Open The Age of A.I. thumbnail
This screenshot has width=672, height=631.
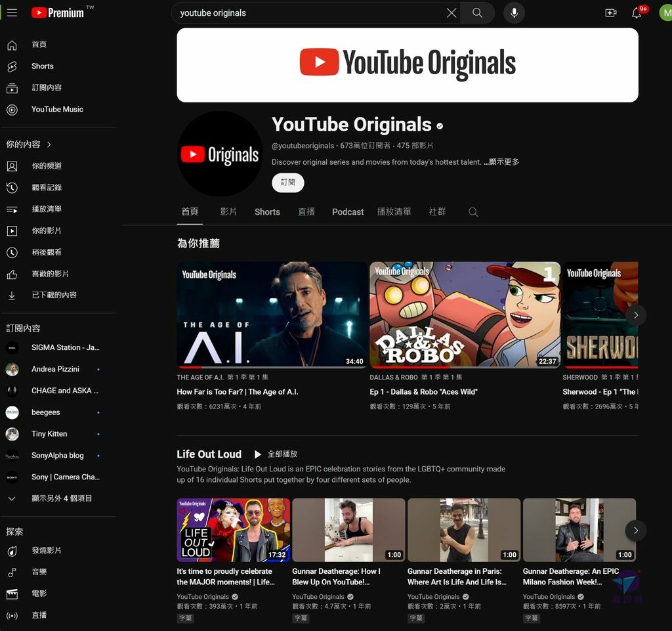pyautogui.click(x=272, y=315)
